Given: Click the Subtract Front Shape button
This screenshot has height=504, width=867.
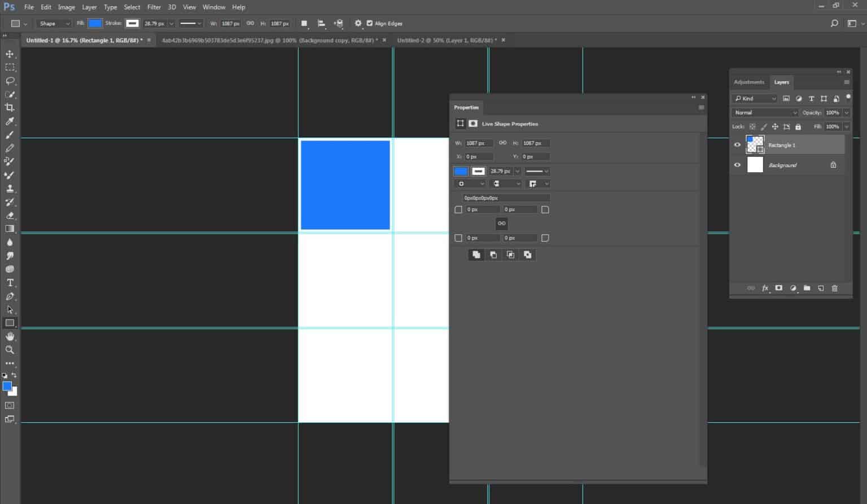Looking at the screenshot, I should pos(493,255).
